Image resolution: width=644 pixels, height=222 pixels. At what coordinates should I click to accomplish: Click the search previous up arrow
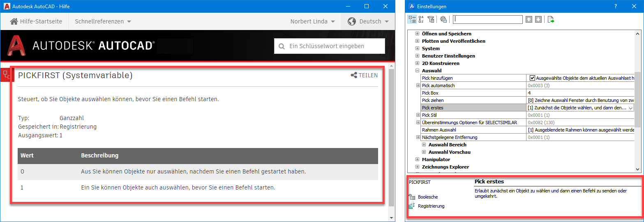529,19
